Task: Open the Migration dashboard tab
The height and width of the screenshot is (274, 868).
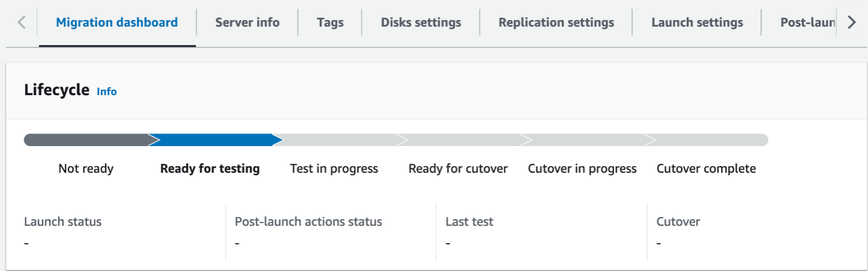Action: coord(117,22)
